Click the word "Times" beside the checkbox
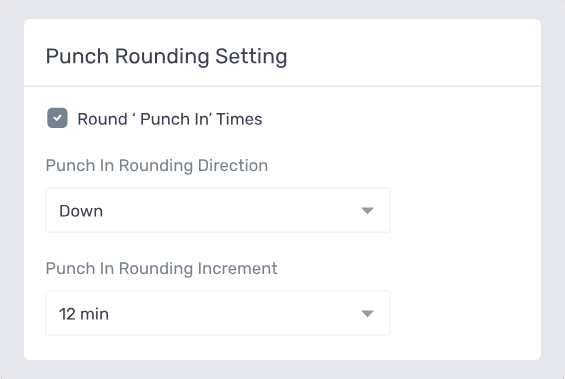The image size is (565, 379). [239, 119]
